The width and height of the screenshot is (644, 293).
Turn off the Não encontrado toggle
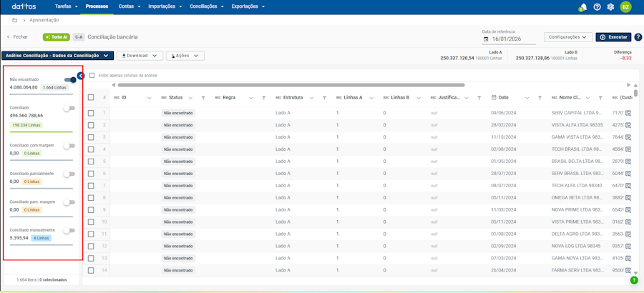pyautogui.click(x=70, y=80)
